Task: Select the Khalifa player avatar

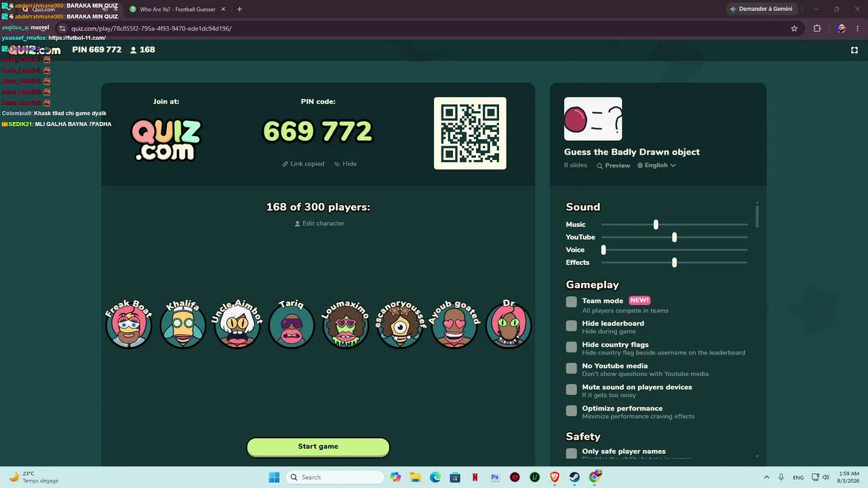Action: click(183, 325)
